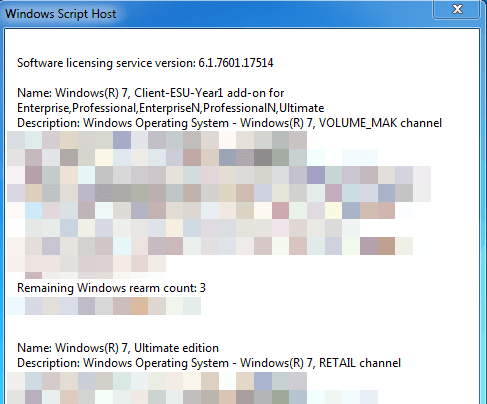Click the description line mentioning RETAIL channel
487x404 pixels.
(209, 363)
